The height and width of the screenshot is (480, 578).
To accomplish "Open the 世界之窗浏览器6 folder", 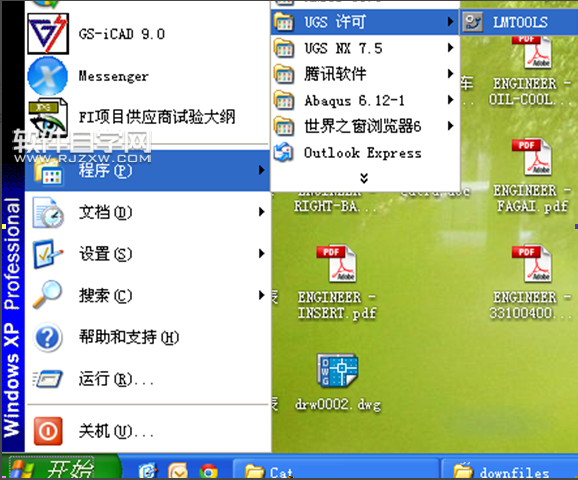I will point(365,126).
